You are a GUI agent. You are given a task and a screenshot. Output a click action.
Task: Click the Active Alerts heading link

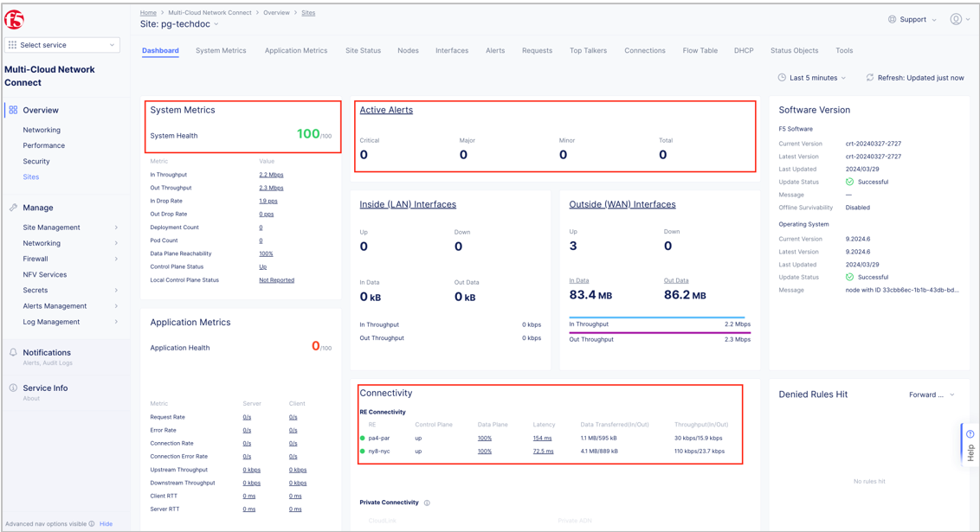(386, 110)
